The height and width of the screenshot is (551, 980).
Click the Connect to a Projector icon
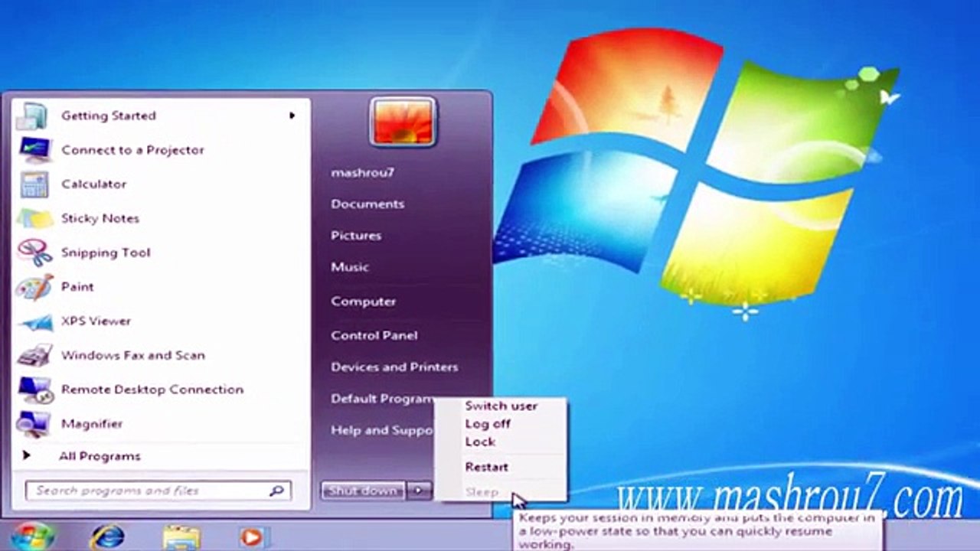pos(34,150)
